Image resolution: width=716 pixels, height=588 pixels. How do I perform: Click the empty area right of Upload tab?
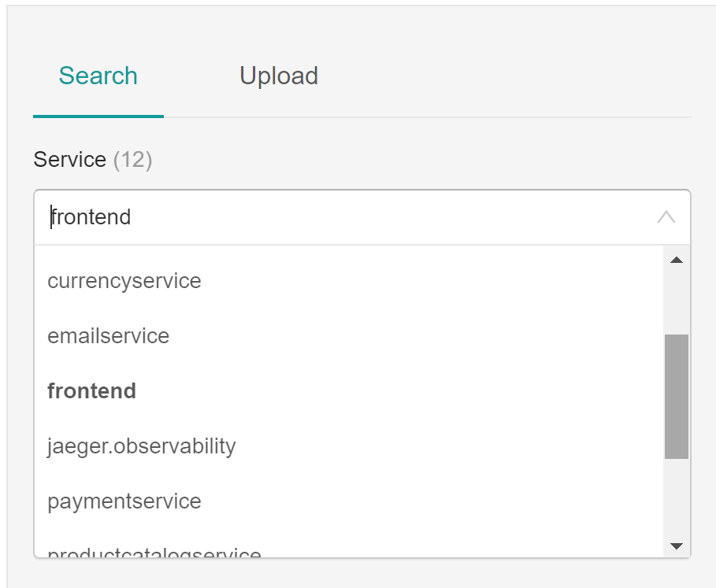pyautogui.click(x=504, y=76)
